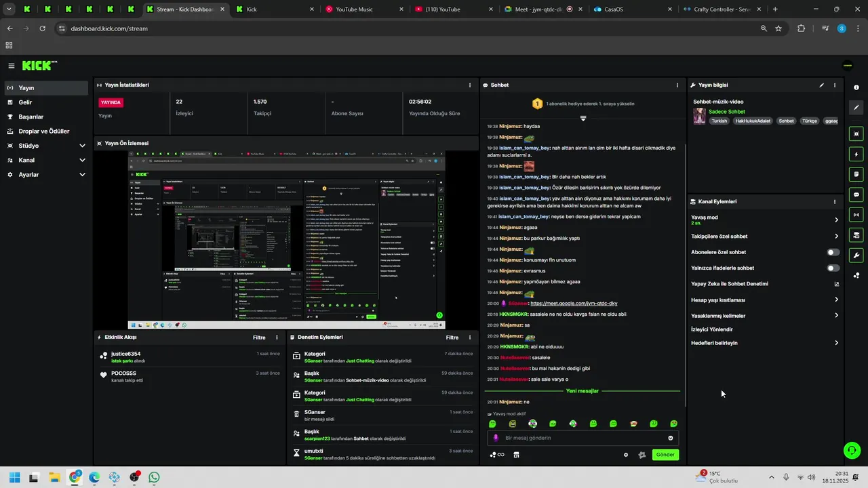Open Yayın bilgisi panel three-dot menu
This screenshot has width=868, height=488.
835,85
